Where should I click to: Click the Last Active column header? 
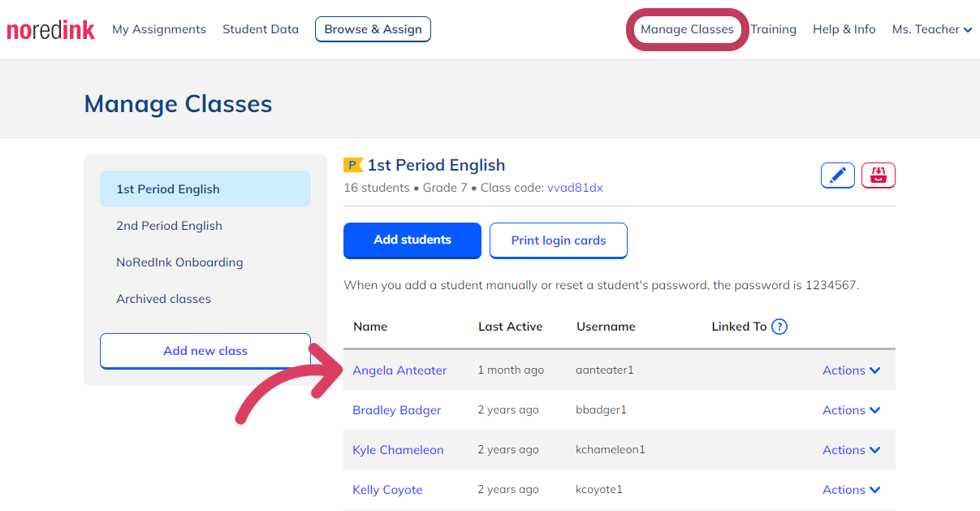511,327
